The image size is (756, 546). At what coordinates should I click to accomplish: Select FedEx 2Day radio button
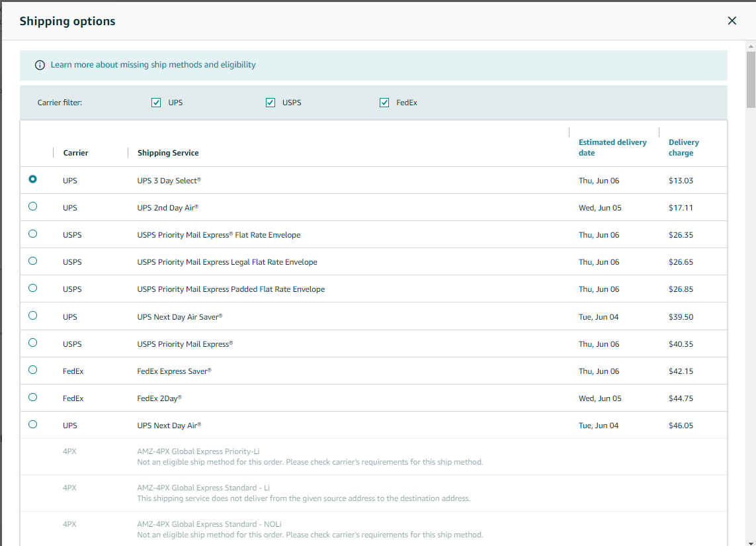pos(33,398)
